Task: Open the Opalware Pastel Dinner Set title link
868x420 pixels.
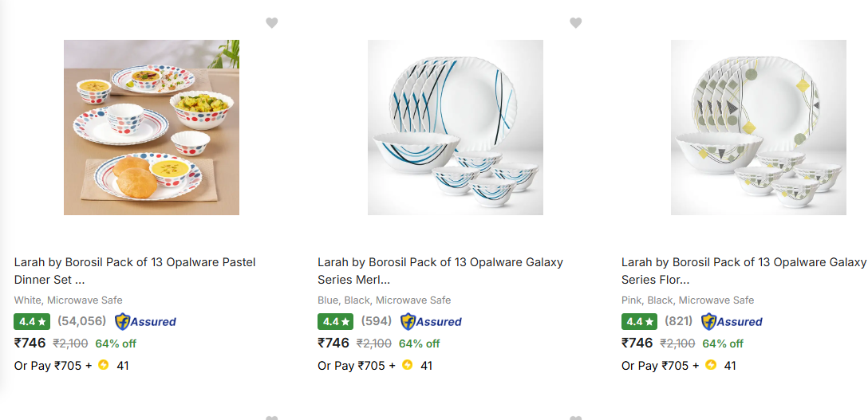Action: pyautogui.click(x=135, y=270)
